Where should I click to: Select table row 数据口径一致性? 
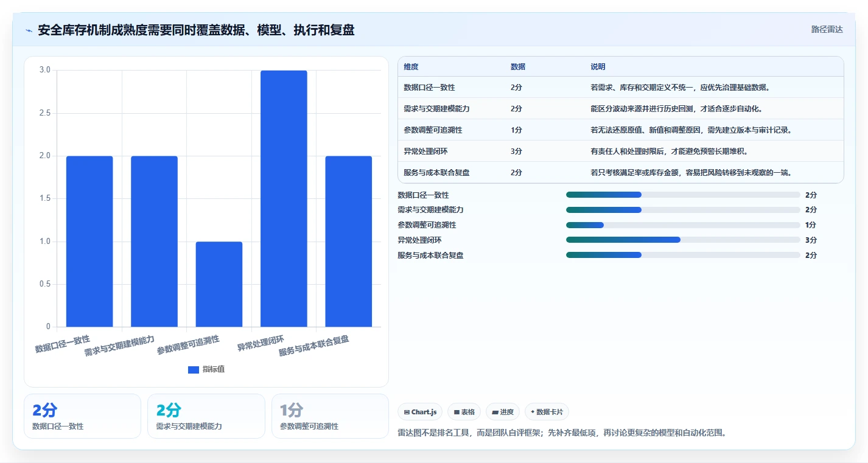click(621, 88)
